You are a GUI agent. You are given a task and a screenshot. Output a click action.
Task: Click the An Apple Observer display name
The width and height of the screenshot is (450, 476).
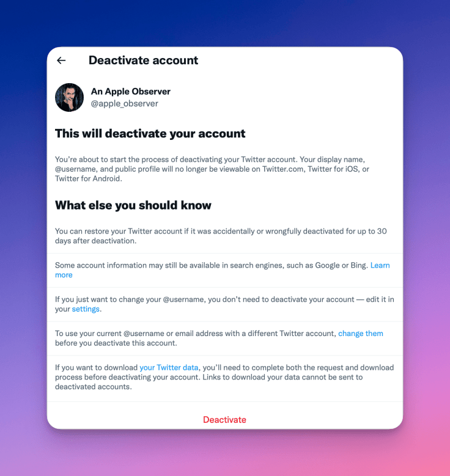[131, 92]
